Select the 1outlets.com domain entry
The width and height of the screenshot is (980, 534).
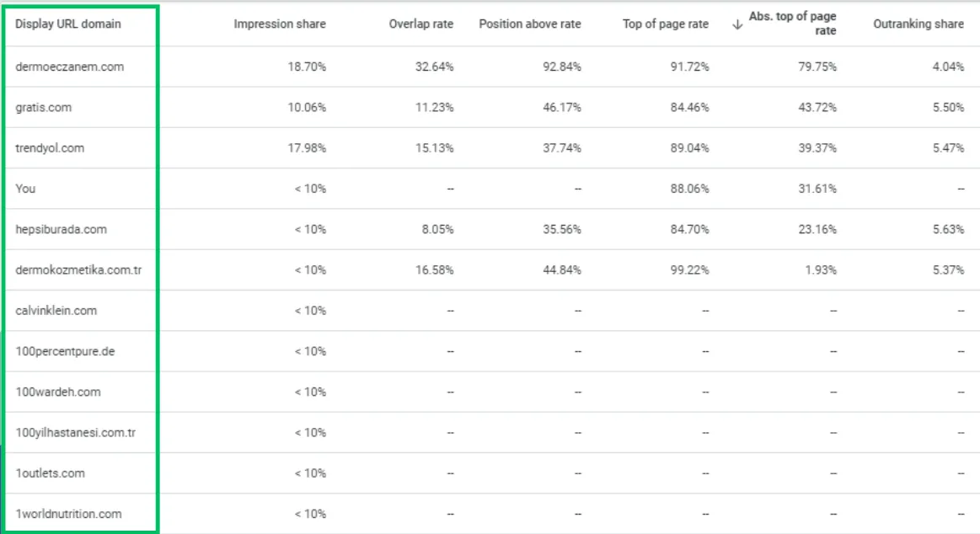tap(51, 473)
